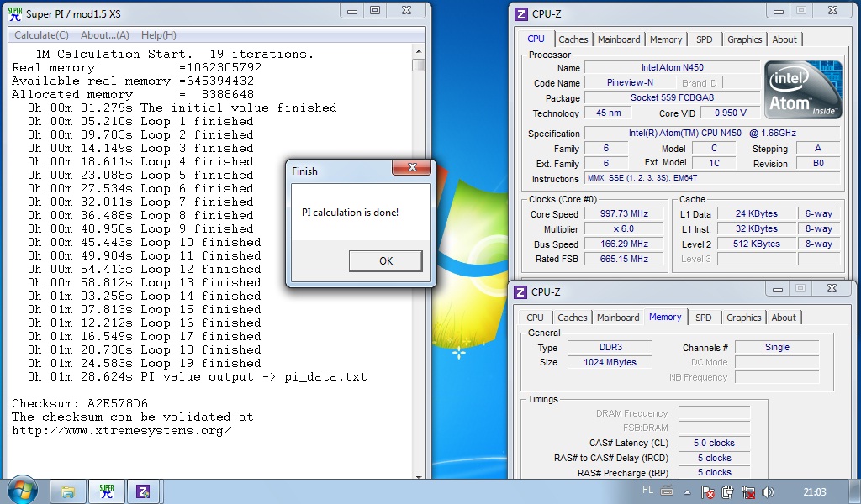The width and height of the screenshot is (861, 504).
Task: Click the 'DDR3' memory Type value
Action: click(x=610, y=347)
